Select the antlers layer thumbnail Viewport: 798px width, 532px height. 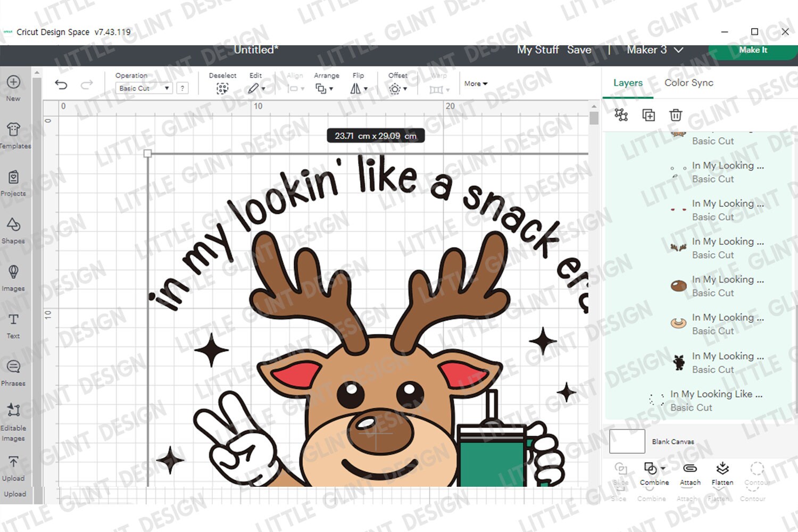point(678,247)
